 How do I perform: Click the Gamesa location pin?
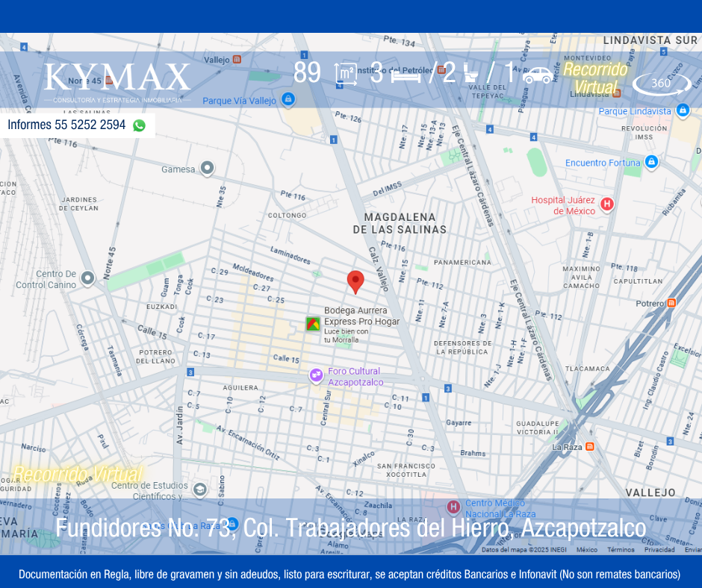208,169
